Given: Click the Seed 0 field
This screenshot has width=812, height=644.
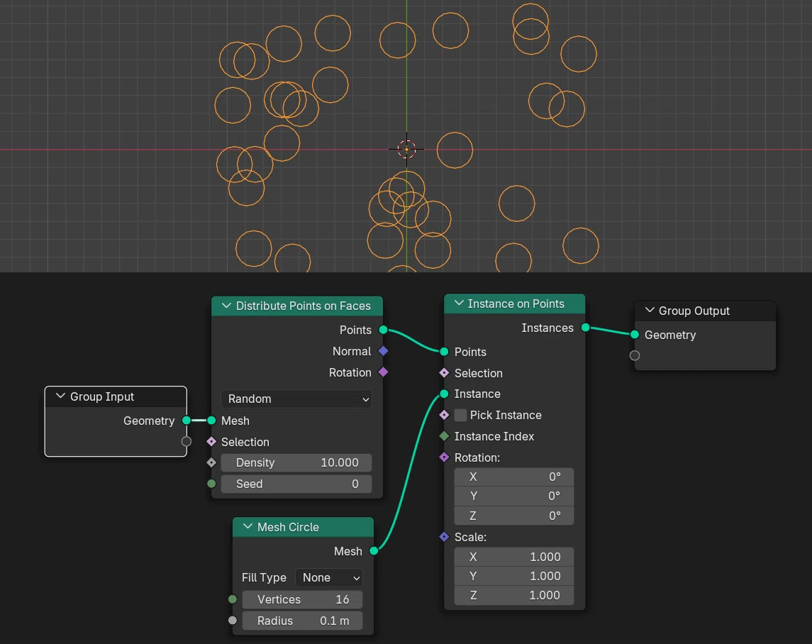Looking at the screenshot, I should 296,484.
